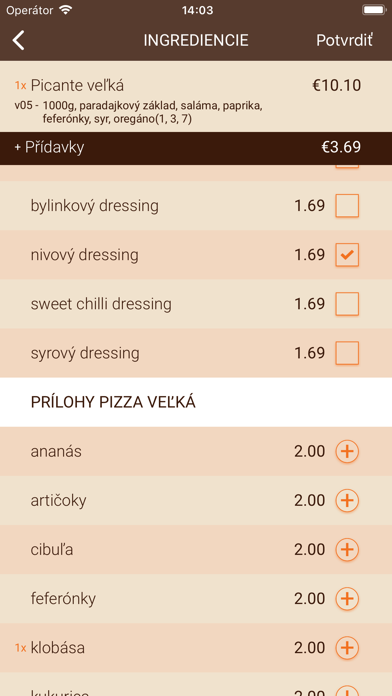The image size is (392, 696).
Task: Add ananás with its plus icon
Action: pos(347,451)
